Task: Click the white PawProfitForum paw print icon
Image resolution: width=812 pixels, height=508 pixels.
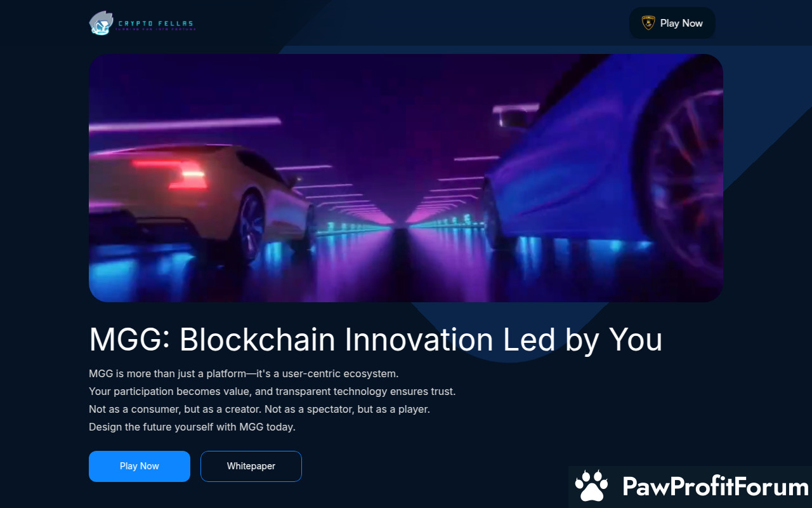Action: tap(591, 486)
